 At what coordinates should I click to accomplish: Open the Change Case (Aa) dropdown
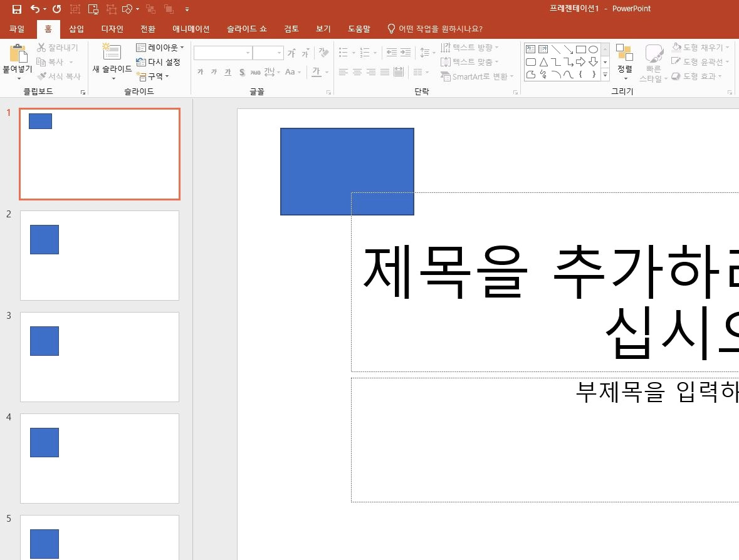[293, 72]
